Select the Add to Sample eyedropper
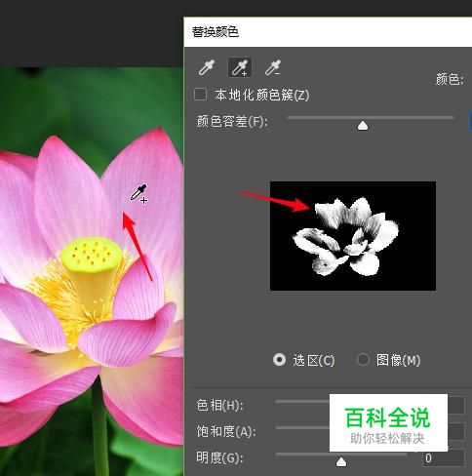Image resolution: width=472 pixels, height=476 pixels. (x=240, y=67)
